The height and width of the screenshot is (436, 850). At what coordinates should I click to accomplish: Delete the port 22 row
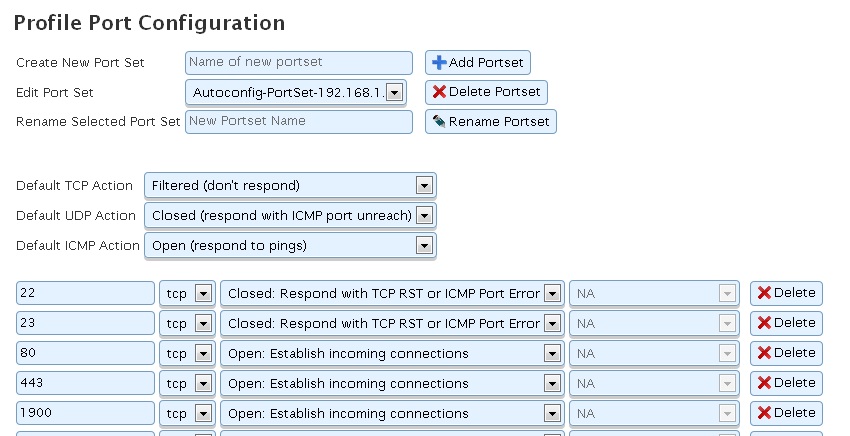point(786,293)
